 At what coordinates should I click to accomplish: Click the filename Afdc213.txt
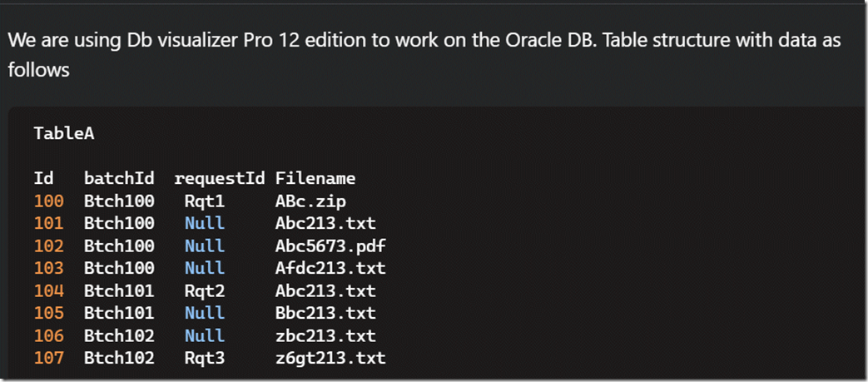click(330, 269)
